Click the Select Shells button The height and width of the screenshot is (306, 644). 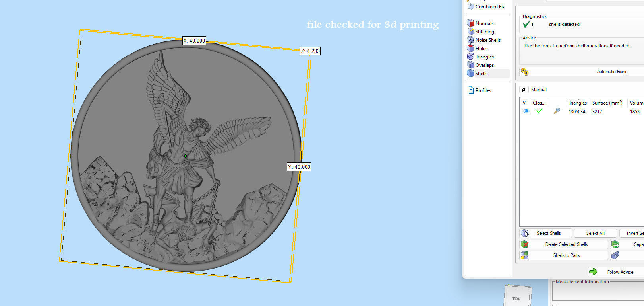point(546,233)
